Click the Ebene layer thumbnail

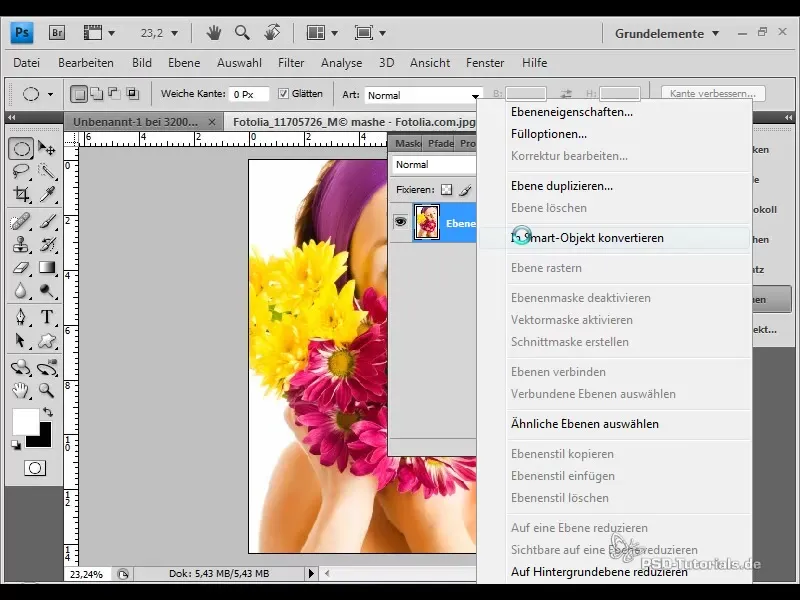click(x=427, y=222)
